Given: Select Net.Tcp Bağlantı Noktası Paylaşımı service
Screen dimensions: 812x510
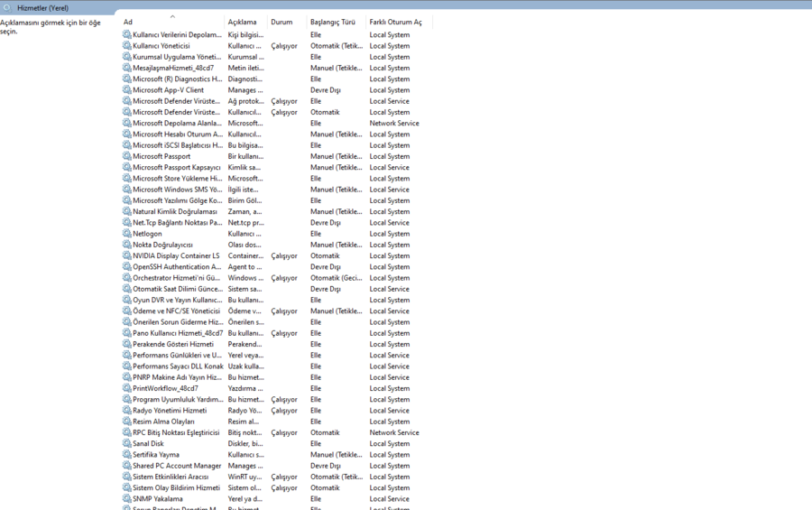Looking at the screenshot, I should (x=277, y=222).
